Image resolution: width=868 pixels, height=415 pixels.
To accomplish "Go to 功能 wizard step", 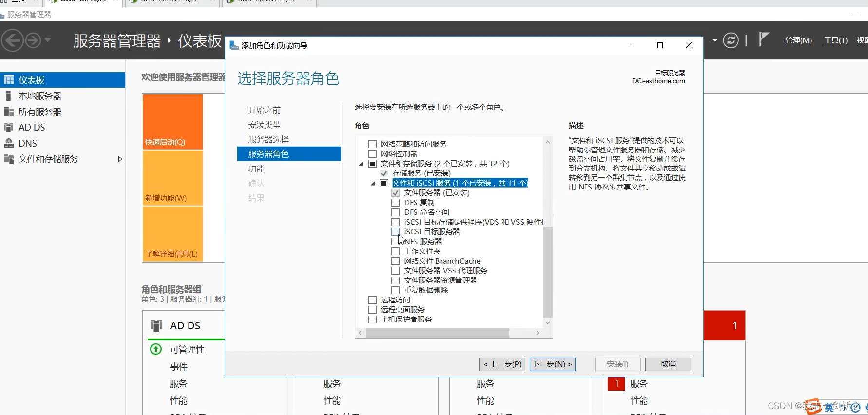I will coord(256,169).
